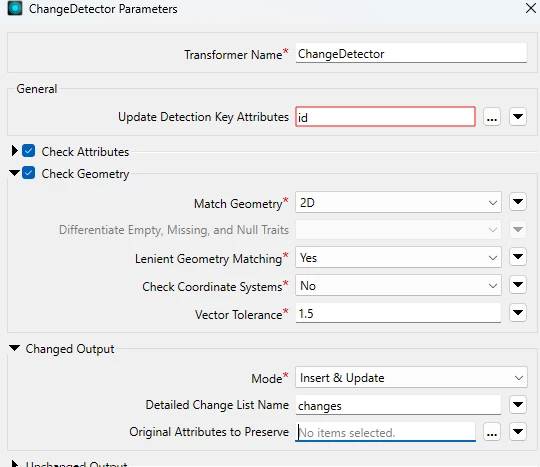This screenshot has height=467, width=540.
Task: Click the Vector Tolerance value field
Action: [x=398, y=313]
